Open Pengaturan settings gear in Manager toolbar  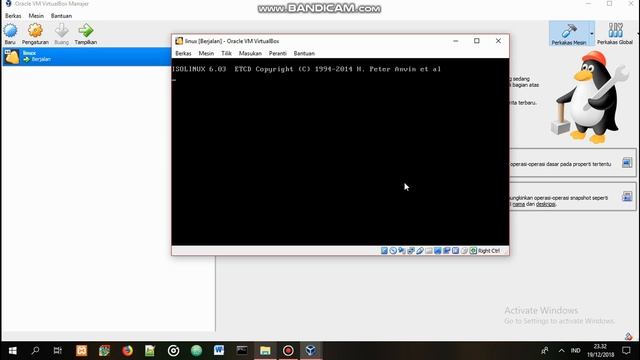[x=35, y=34]
